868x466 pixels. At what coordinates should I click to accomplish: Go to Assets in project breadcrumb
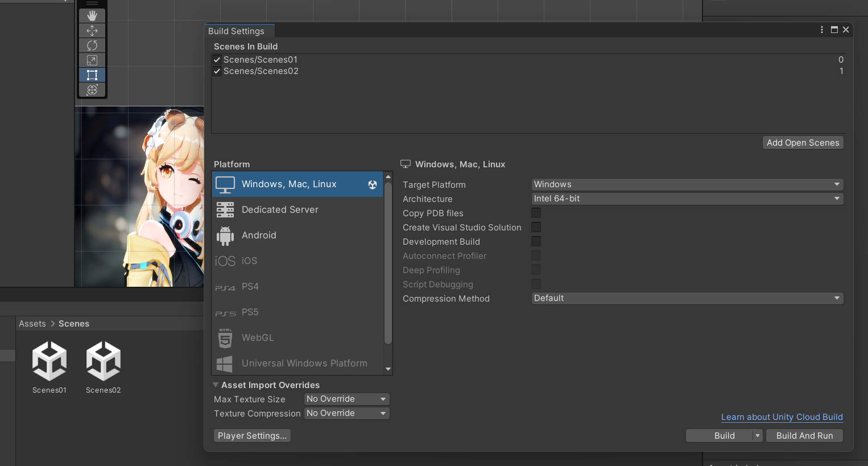click(x=32, y=324)
